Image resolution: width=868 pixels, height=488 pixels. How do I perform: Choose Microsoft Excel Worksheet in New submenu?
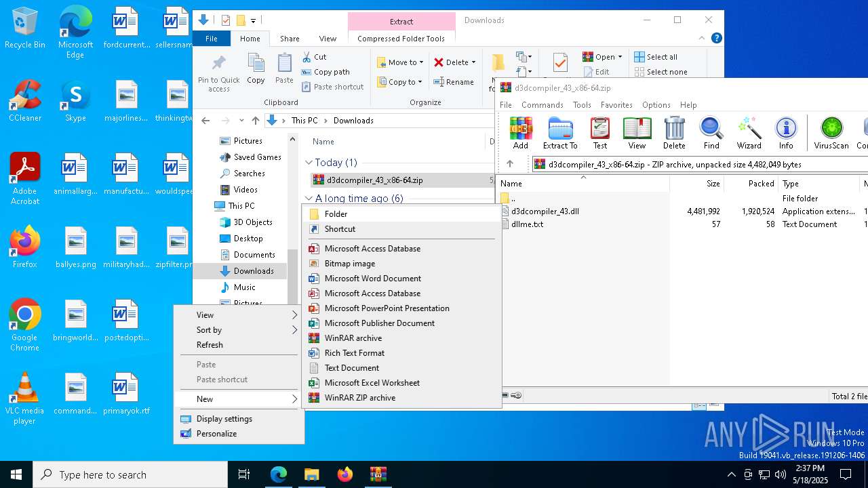[403, 383]
